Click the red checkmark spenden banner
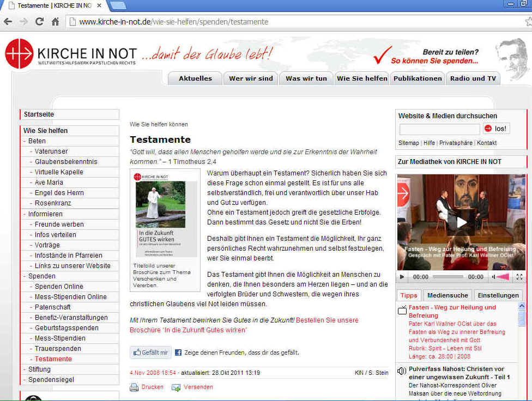The image size is (532, 401). coord(426,56)
